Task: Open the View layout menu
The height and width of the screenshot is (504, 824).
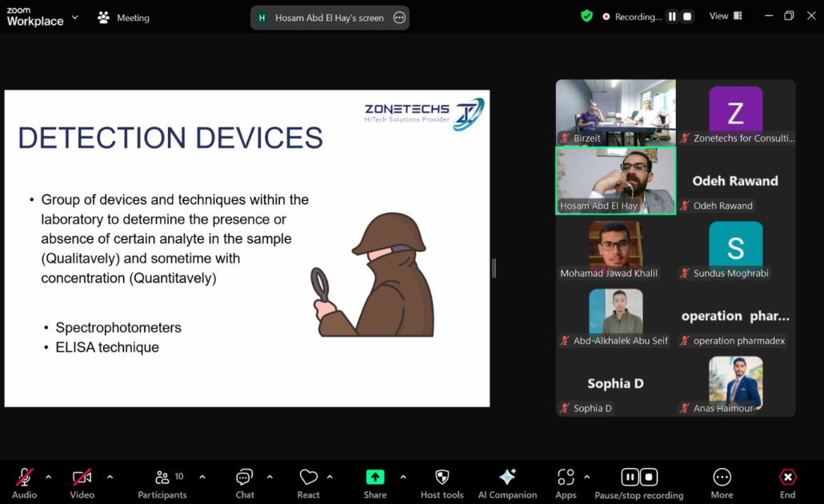Action: (725, 16)
